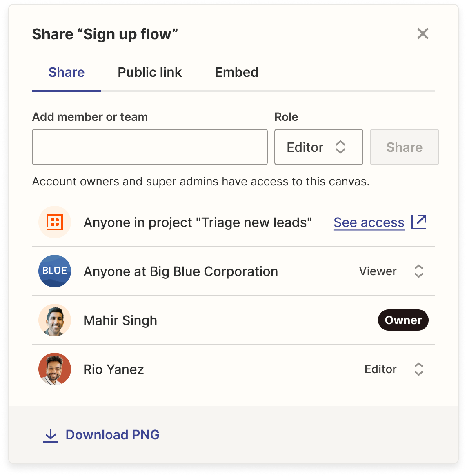Click the Big Blue Corporation logo avatar
Viewport: 467px width, 476px height.
coord(55,271)
